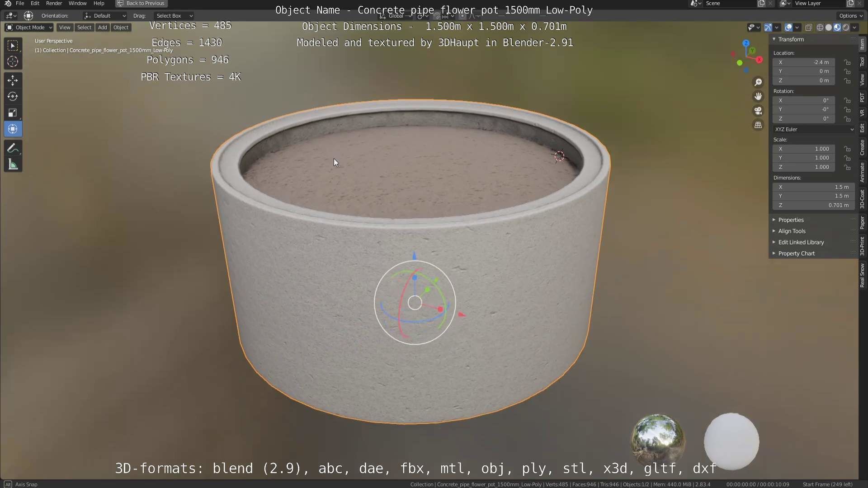Lock the Location Y value
Image resolution: width=868 pixels, height=488 pixels.
tap(847, 71)
